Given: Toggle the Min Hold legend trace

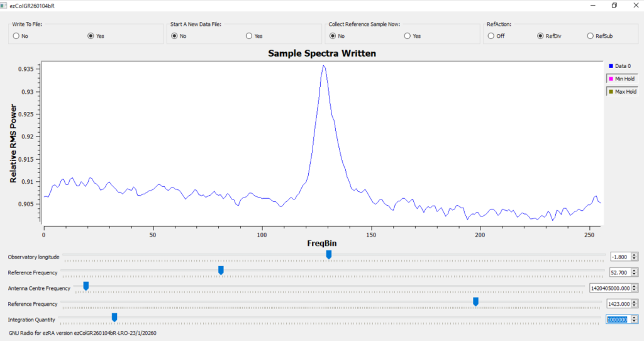Looking at the screenshot, I should 622,79.
